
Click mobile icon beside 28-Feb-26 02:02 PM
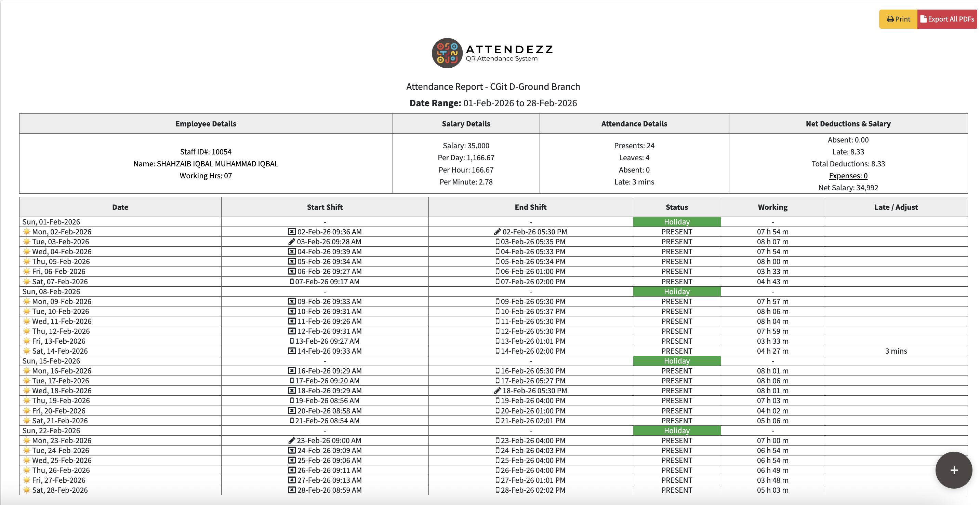tap(497, 490)
